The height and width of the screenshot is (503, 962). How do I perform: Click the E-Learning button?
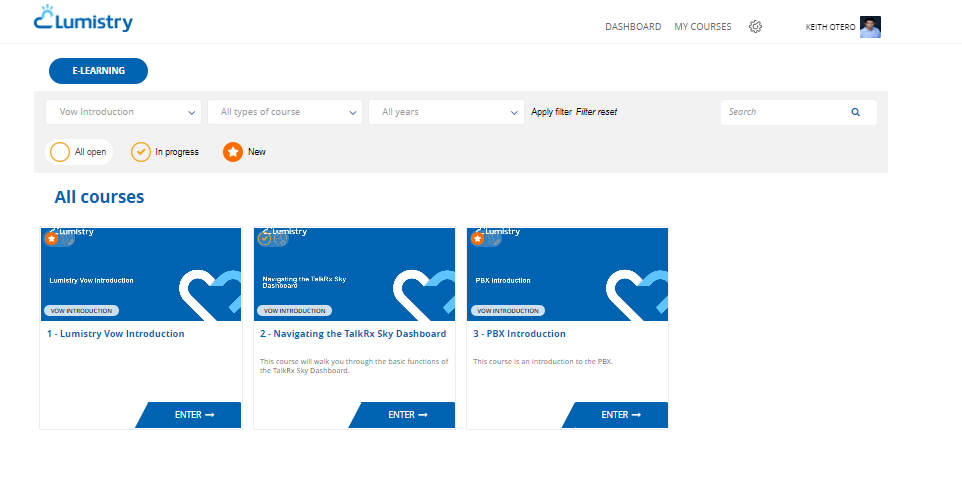98,71
